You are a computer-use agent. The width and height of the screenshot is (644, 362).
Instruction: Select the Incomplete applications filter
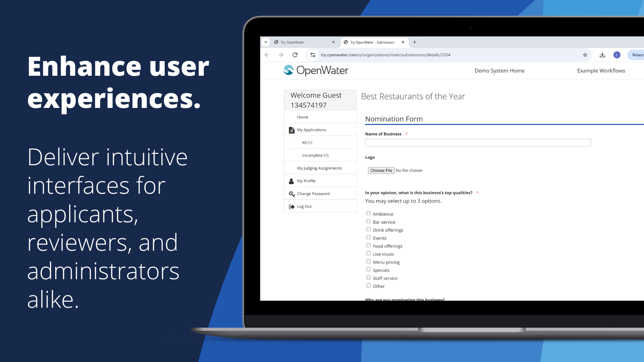pos(315,155)
